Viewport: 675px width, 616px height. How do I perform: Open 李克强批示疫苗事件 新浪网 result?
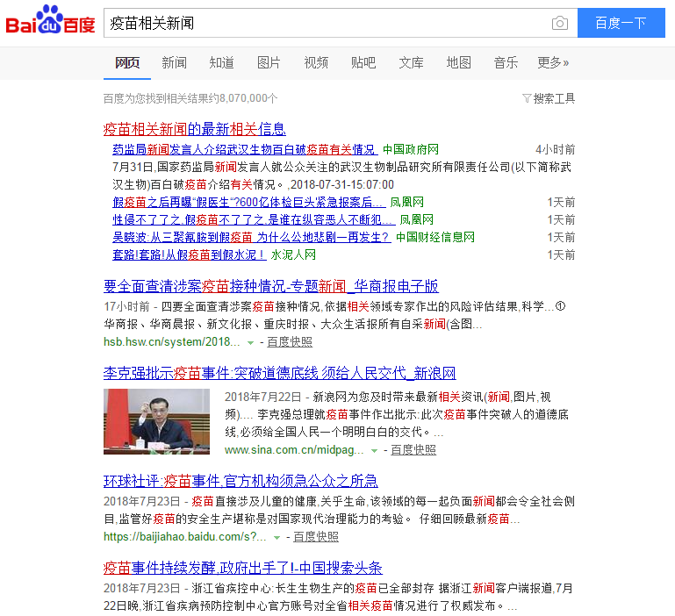(280, 373)
